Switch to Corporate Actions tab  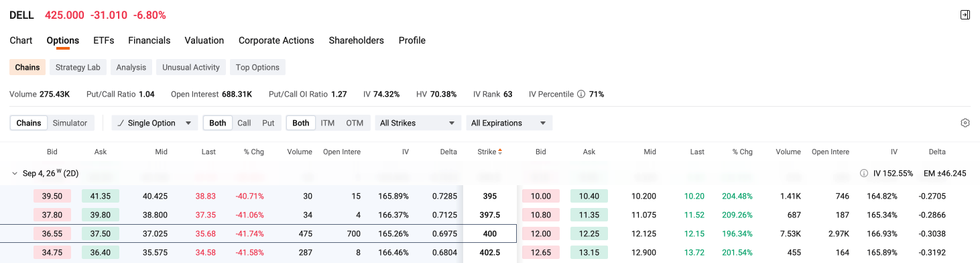[x=276, y=40]
